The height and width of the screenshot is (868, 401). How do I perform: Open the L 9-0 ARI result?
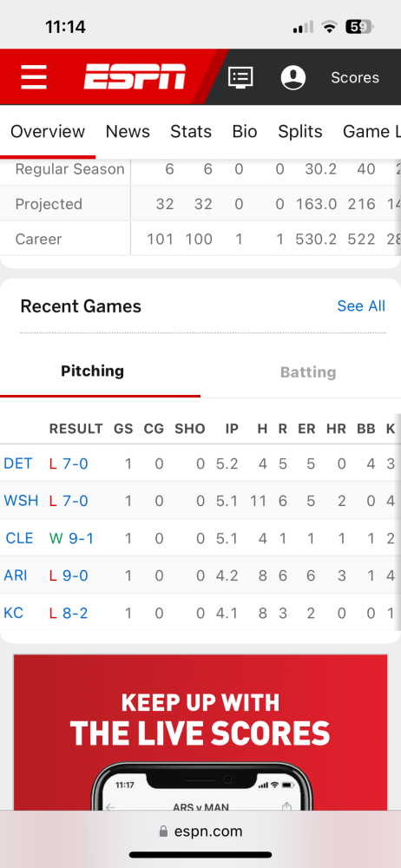pos(69,575)
